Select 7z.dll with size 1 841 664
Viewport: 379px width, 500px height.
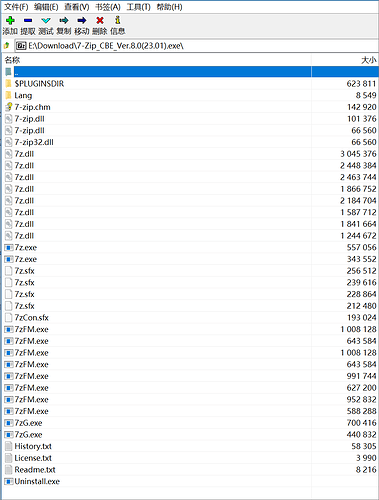[191, 224]
